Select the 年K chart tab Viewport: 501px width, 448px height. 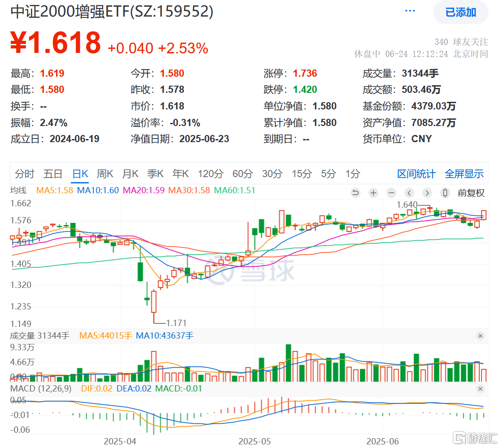point(180,174)
